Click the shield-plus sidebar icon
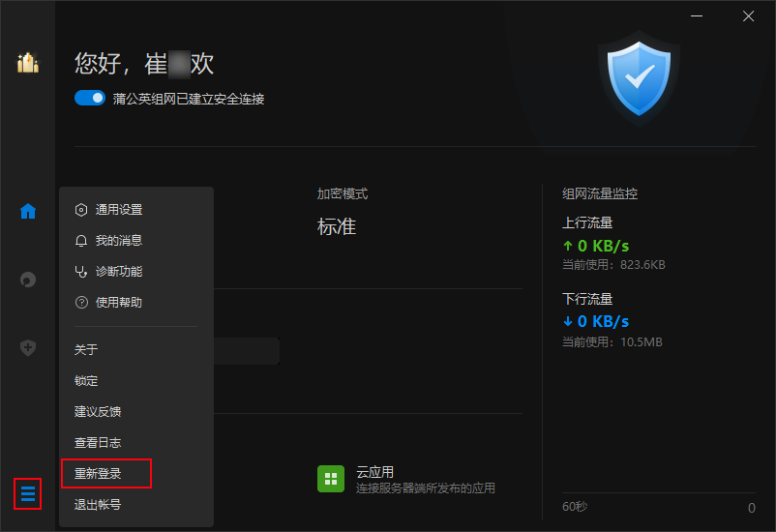This screenshot has width=776, height=532. tap(28, 348)
